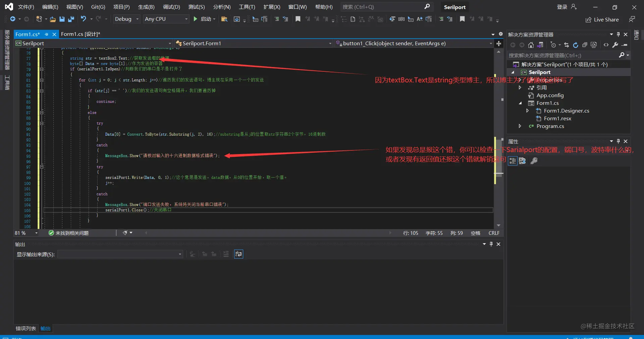Open the Debug configuration dropdown
644x339 pixels.
[127, 19]
